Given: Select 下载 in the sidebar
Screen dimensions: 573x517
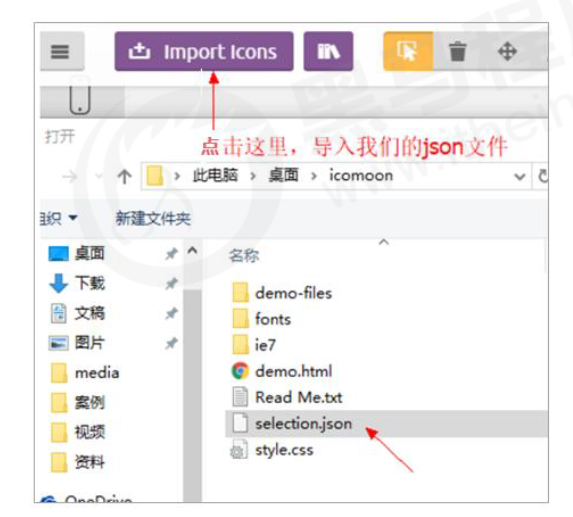Looking at the screenshot, I should coord(90,283).
